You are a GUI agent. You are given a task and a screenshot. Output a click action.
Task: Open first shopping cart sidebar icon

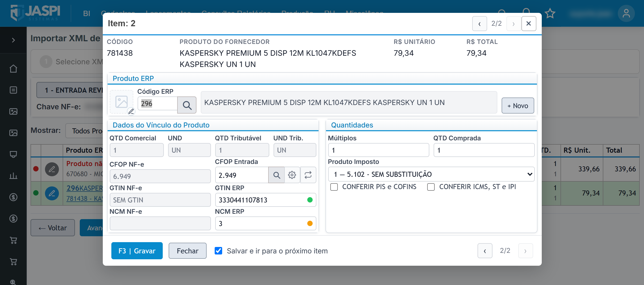13,240
